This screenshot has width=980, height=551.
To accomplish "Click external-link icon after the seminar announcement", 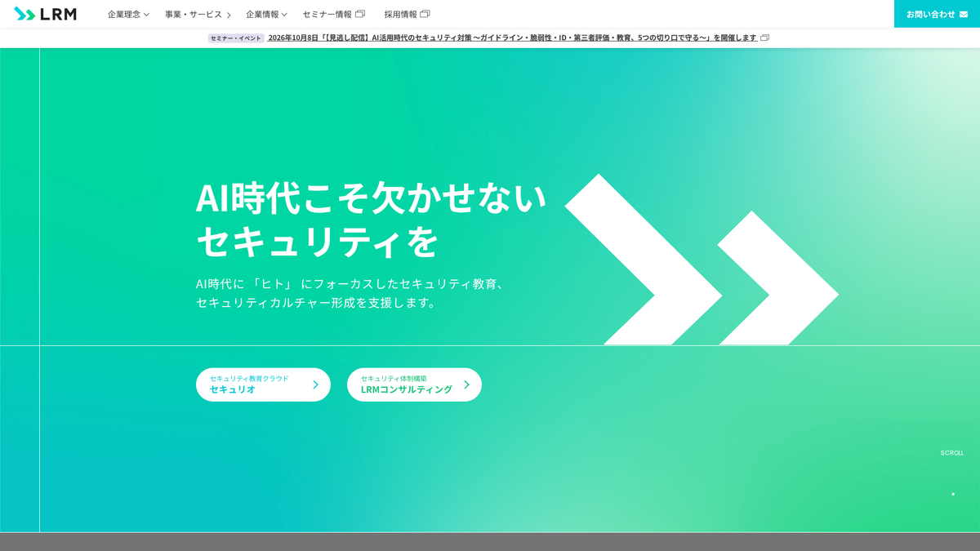I will (x=765, y=38).
